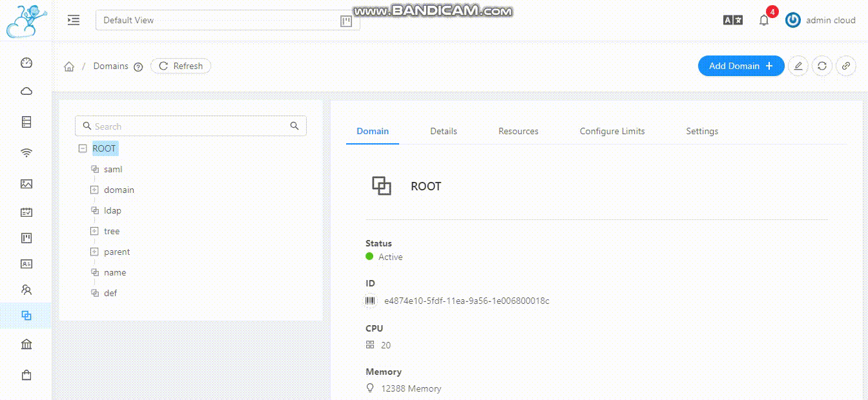
Task: Open the Accounts sidebar icon
Action: [26, 290]
